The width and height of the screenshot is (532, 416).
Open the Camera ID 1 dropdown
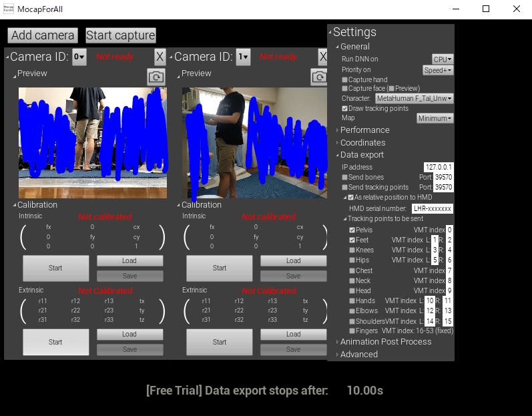243,57
